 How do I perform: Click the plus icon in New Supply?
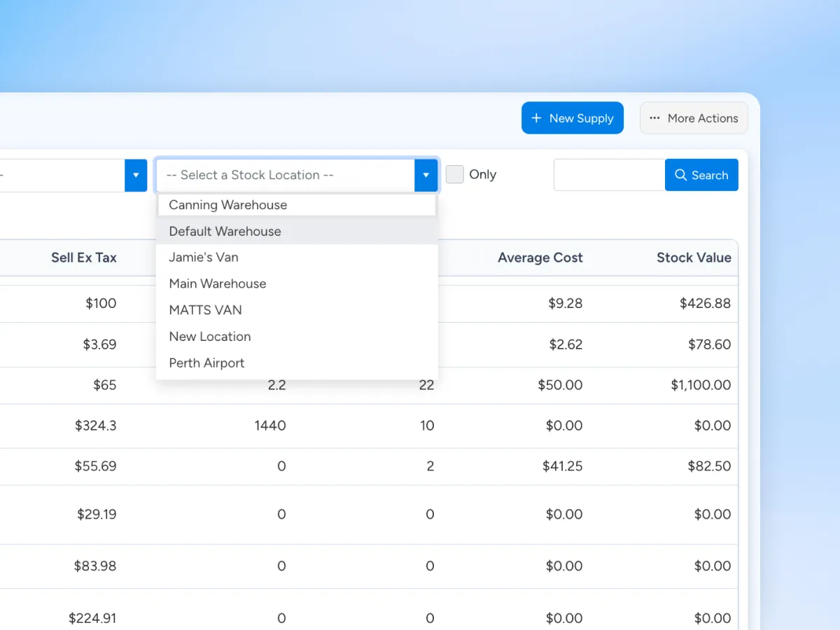pos(537,118)
